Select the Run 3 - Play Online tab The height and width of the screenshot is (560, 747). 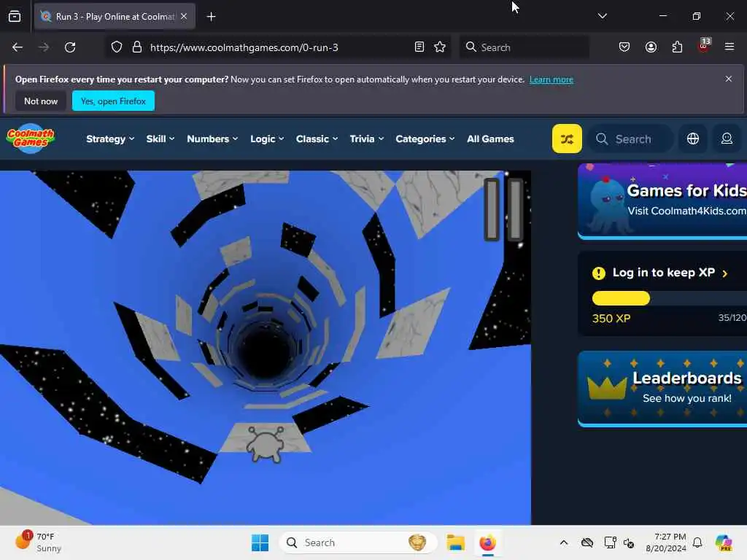[x=115, y=17]
